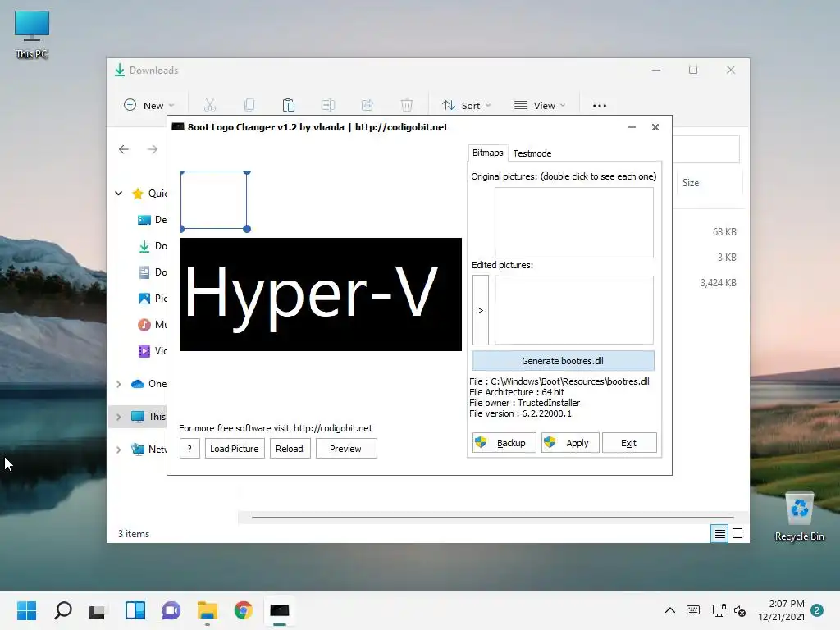Select the Desktop icon in Quick access
The width and height of the screenshot is (840, 630).
(144, 220)
